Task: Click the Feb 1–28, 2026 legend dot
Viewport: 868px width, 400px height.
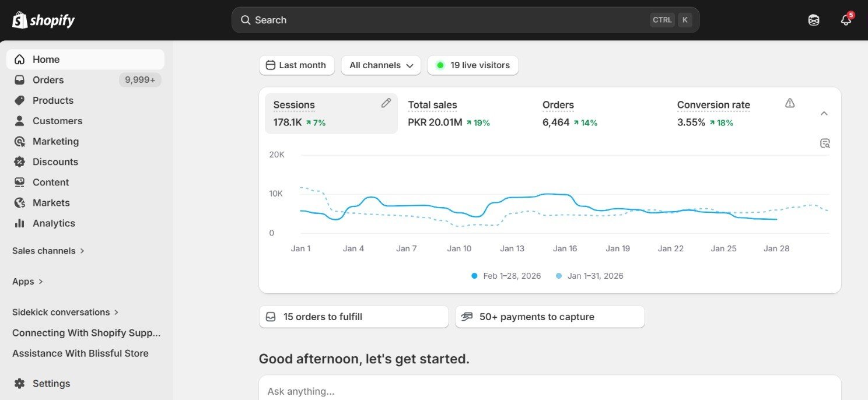Action: 474,276
